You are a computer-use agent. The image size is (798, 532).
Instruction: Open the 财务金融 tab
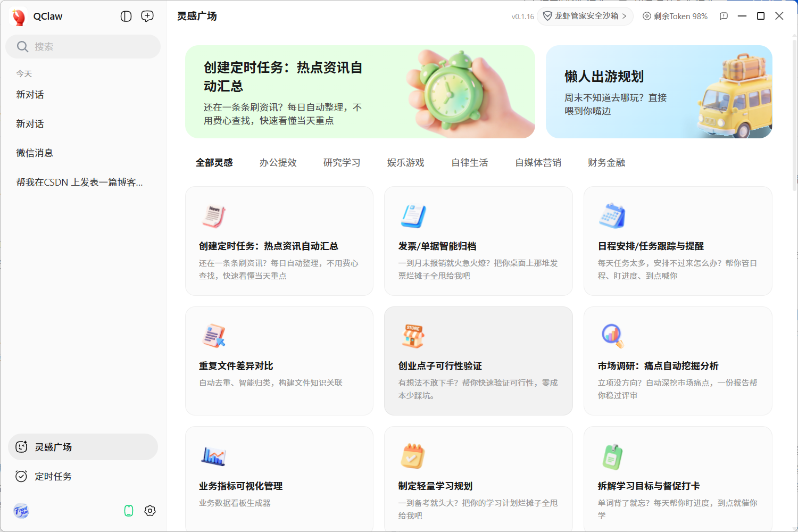click(x=606, y=163)
